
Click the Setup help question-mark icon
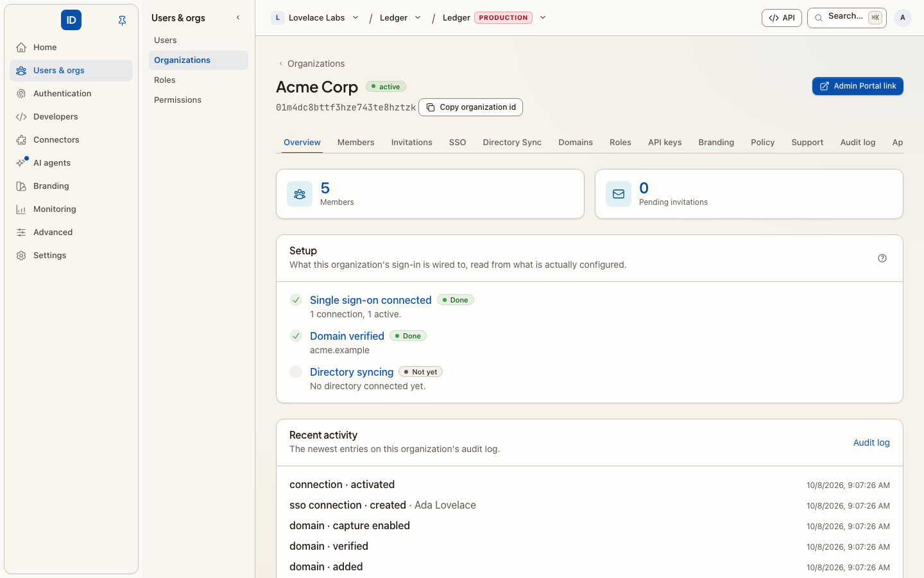point(882,258)
